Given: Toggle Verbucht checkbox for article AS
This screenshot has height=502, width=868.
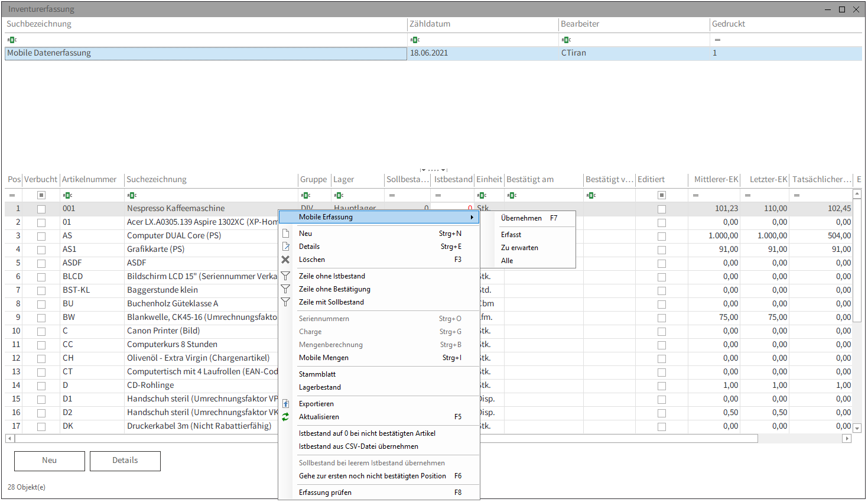Looking at the screenshot, I should pyautogui.click(x=41, y=237).
